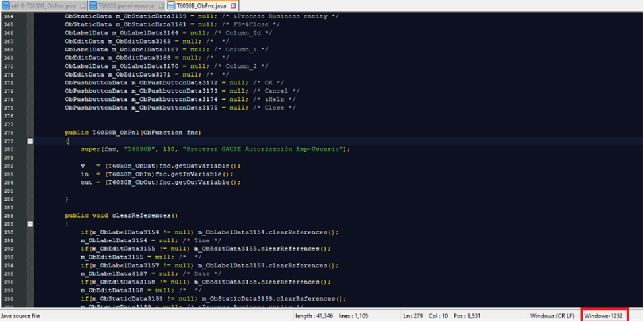Screen dimensions: 644x322
Task: Close the T6050B.panelresource tab
Action: (159, 6)
